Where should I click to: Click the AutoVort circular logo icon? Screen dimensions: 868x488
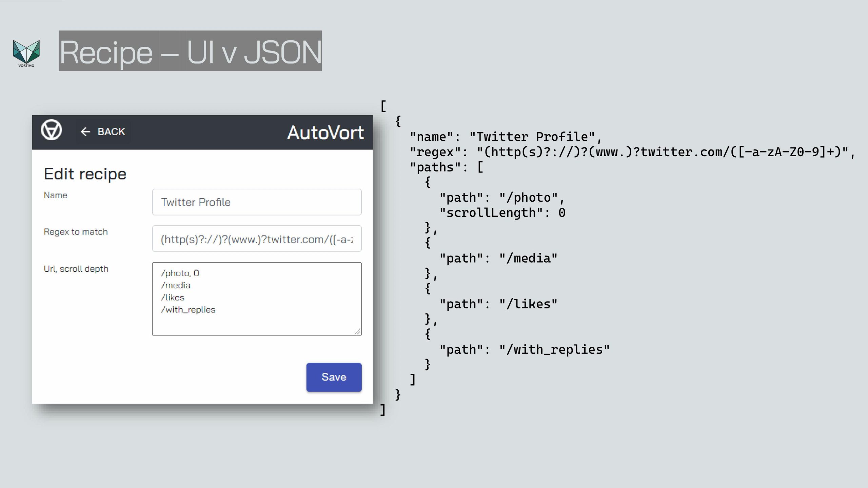coord(51,130)
